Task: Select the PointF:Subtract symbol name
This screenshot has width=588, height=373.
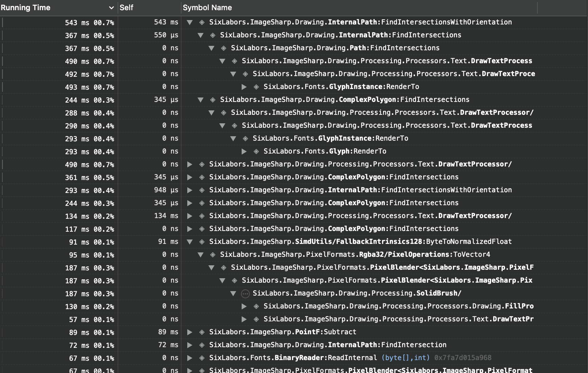Action: click(x=283, y=332)
